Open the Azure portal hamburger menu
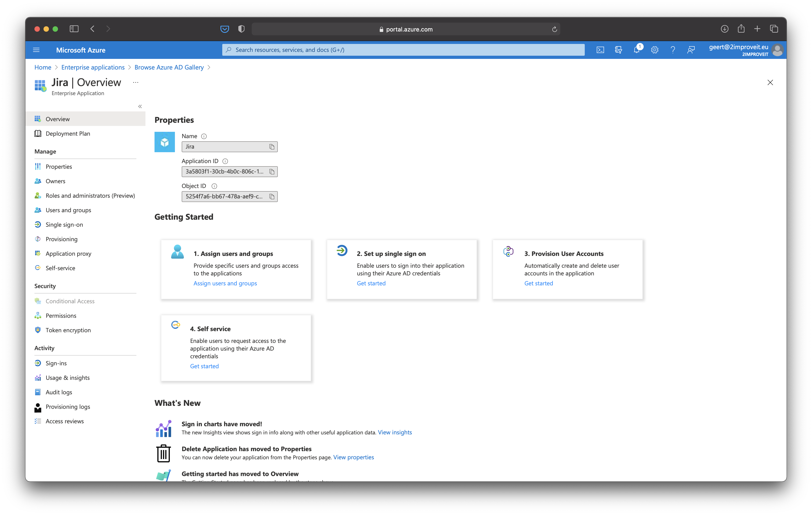This screenshot has height=515, width=812. pyautogui.click(x=36, y=50)
